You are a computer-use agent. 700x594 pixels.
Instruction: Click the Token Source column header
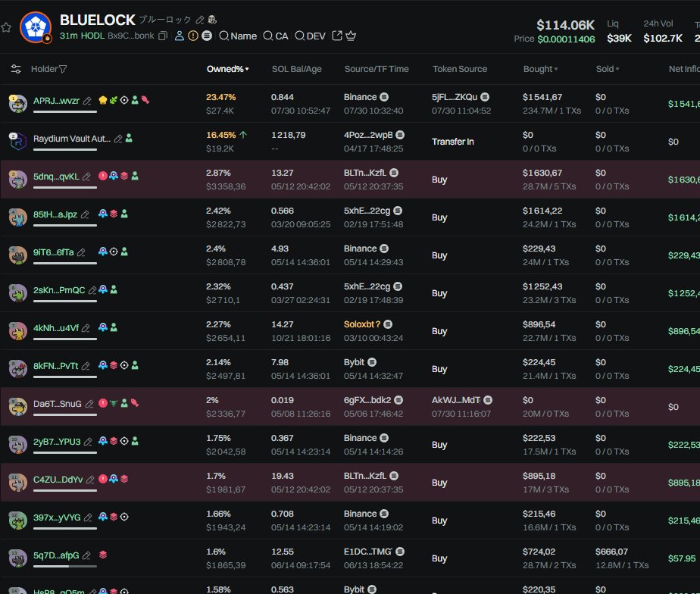coord(460,69)
